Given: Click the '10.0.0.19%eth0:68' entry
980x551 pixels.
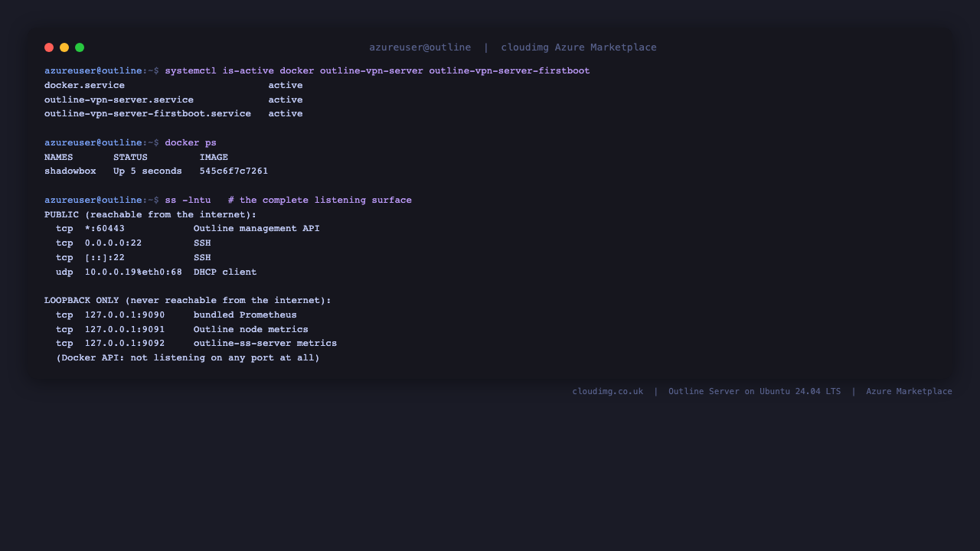Looking at the screenshot, I should coord(133,272).
